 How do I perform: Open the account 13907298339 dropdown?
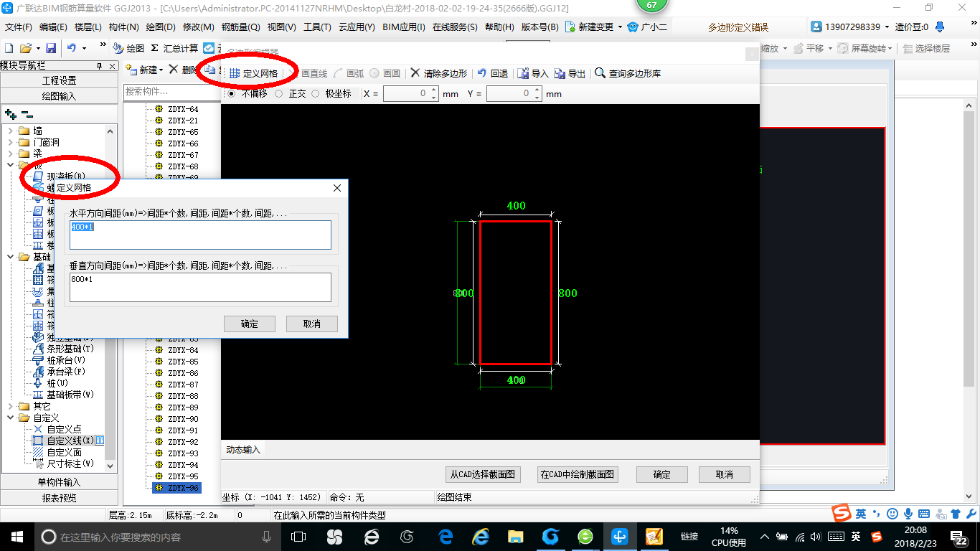886,27
